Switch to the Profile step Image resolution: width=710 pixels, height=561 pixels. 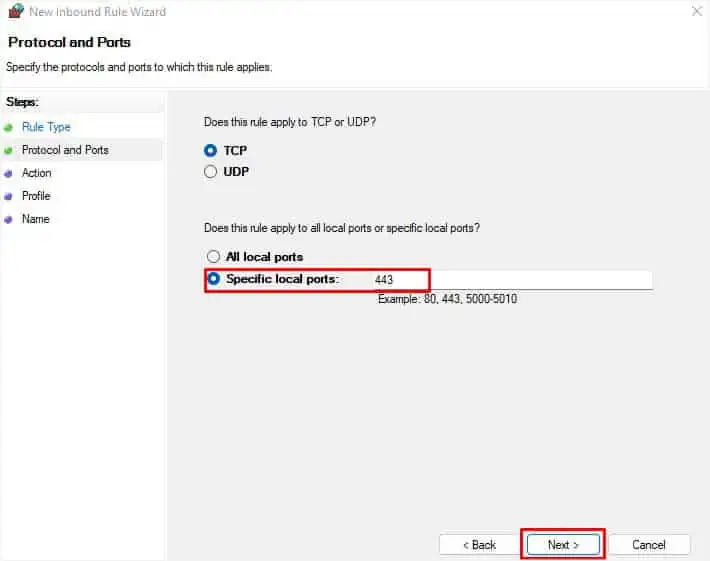(x=36, y=196)
